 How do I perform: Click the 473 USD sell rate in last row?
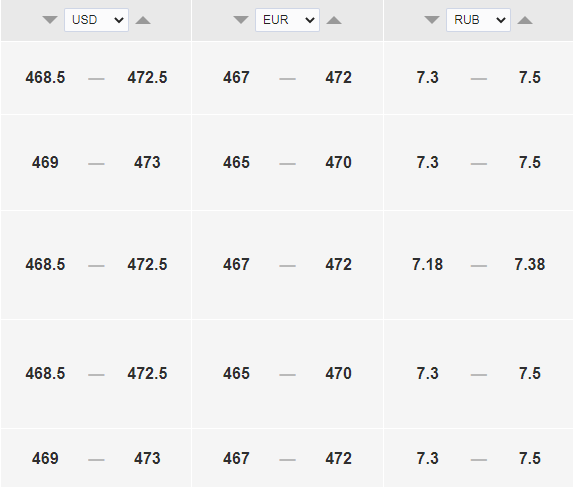coord(147,459)
